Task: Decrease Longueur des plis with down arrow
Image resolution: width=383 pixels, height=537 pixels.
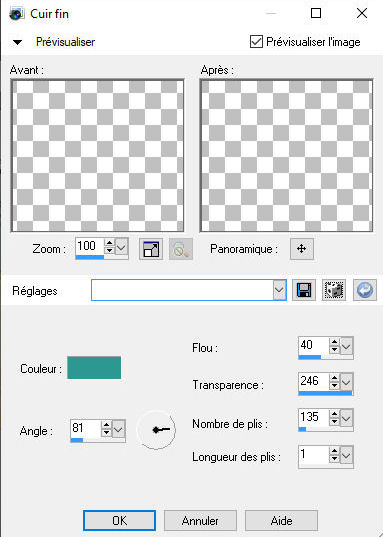Action: [334, 459]
